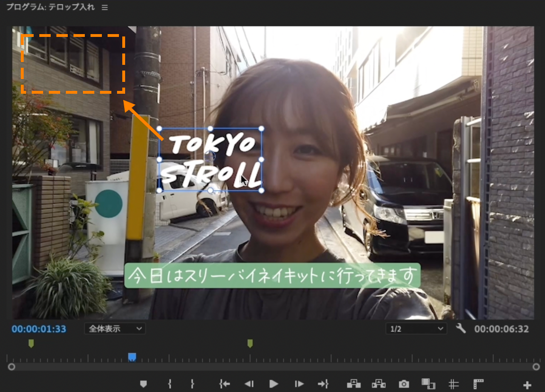This screenshot has height=392, width=545.
Task: Click the Mark Out bracket icon
Action: [192, 383]
